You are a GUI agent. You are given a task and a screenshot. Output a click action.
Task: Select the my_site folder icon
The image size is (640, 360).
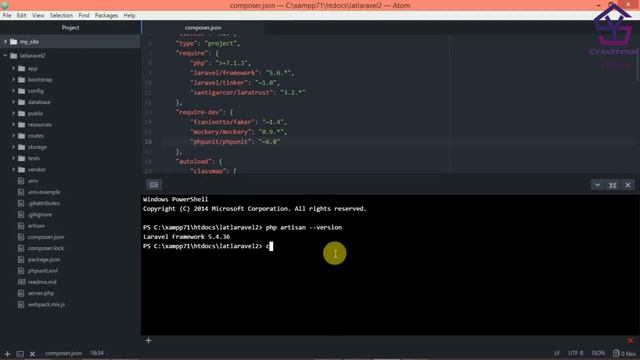coord(13,42)
